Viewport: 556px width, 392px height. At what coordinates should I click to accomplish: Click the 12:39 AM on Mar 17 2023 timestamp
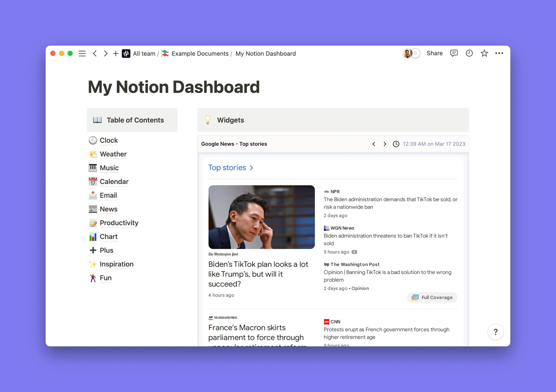(x=434, y=144)
